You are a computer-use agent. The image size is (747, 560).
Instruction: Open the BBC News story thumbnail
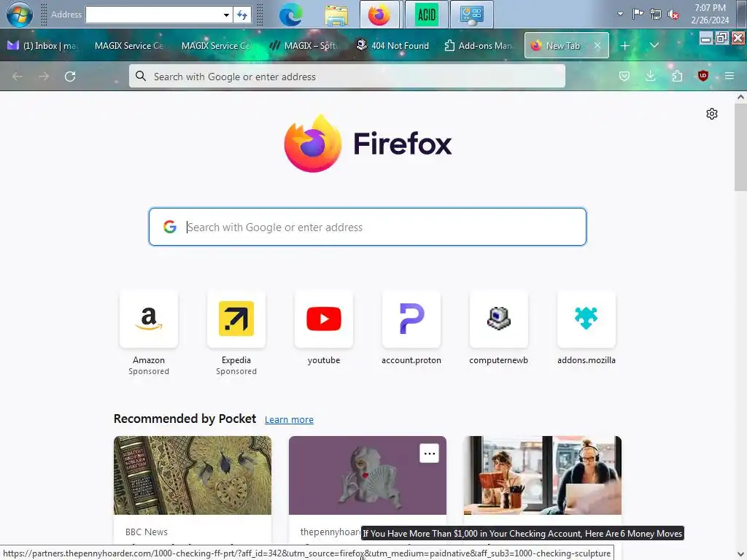click(x=193, y=475)
